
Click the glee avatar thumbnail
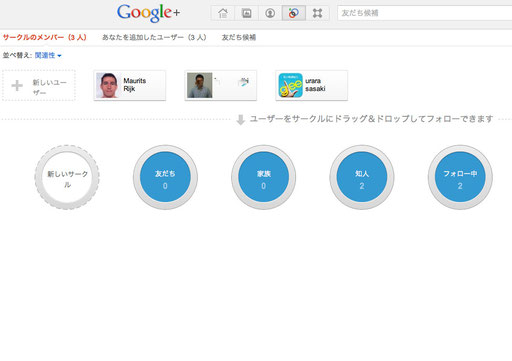coord(291,85)
